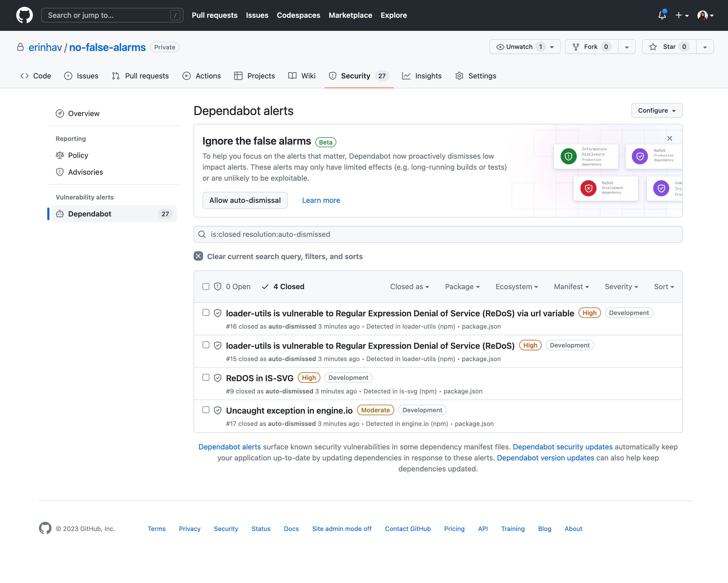The height and width of the screenshot is (583, 728).
Task: Expand the Severity filter dropdown
Action: pyautogui.click(x=621, y=287)
